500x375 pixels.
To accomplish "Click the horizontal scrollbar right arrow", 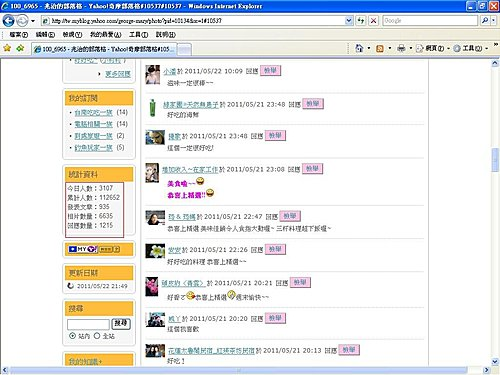I will (486, 370).
